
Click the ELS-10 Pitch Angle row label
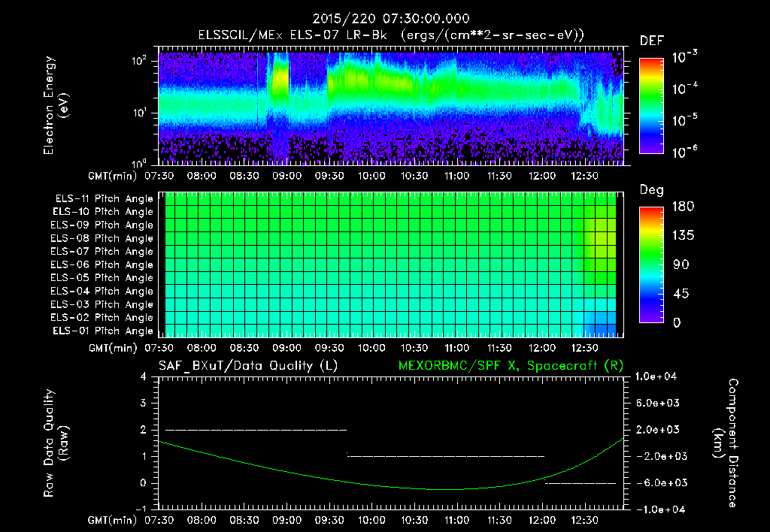pos(103,212)
